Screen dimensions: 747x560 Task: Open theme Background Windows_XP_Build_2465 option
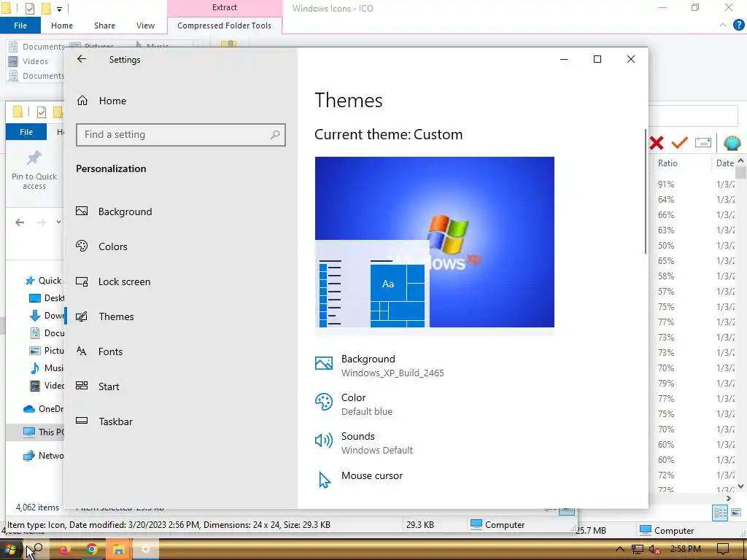click(x=379, y=366)
